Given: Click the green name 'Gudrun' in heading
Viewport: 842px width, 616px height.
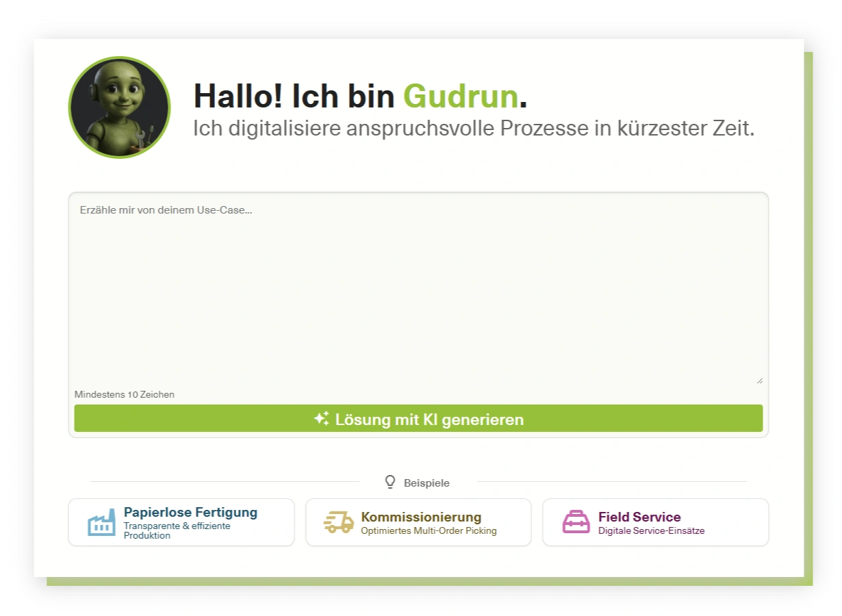Looking at the screenshot, I should (461, 97).
